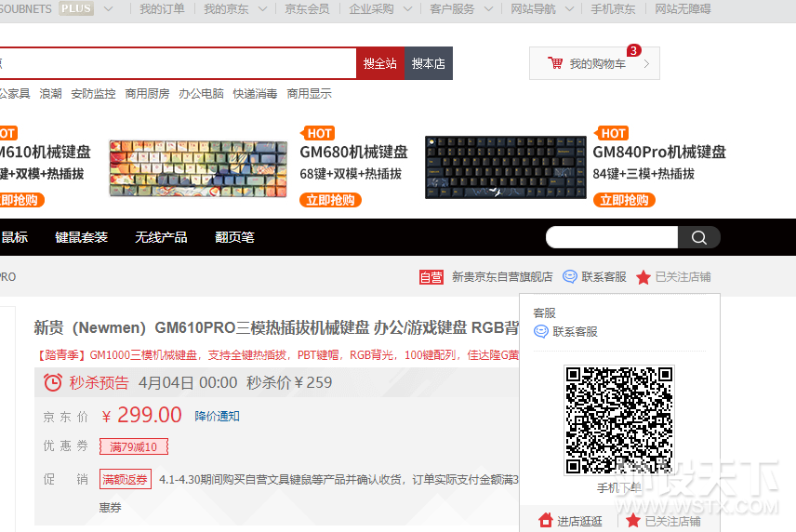Viewport: 796px width, 532px height.
Task: Open the shopping cart icon
Action: point(555,63)
